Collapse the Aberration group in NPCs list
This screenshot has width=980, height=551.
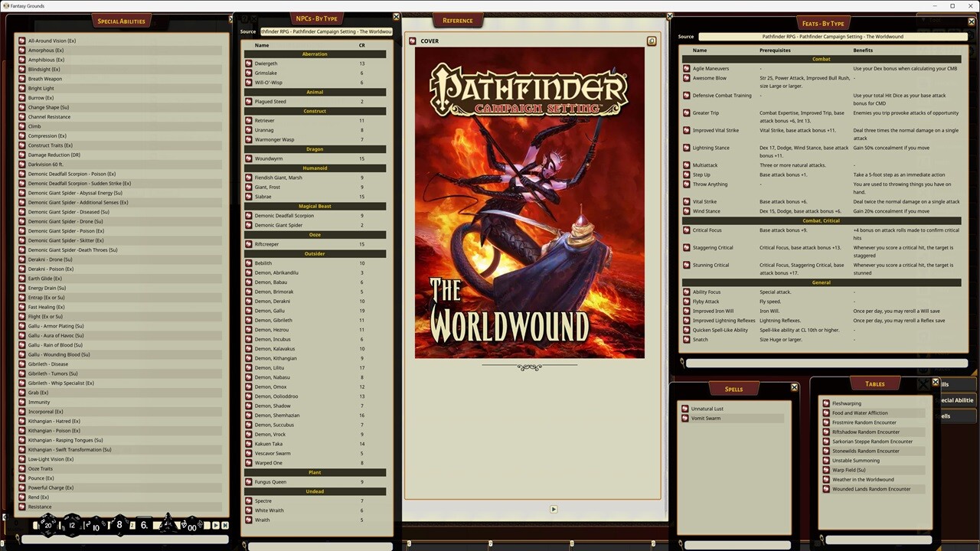pyautogui.click(x=315, y=54)
